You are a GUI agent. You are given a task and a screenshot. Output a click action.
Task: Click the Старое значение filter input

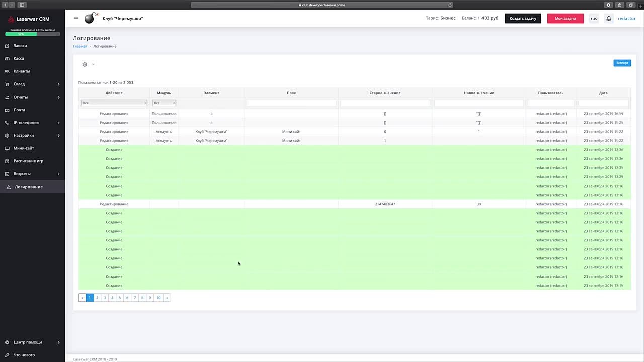pyautogui.click(x=385, y=103)
